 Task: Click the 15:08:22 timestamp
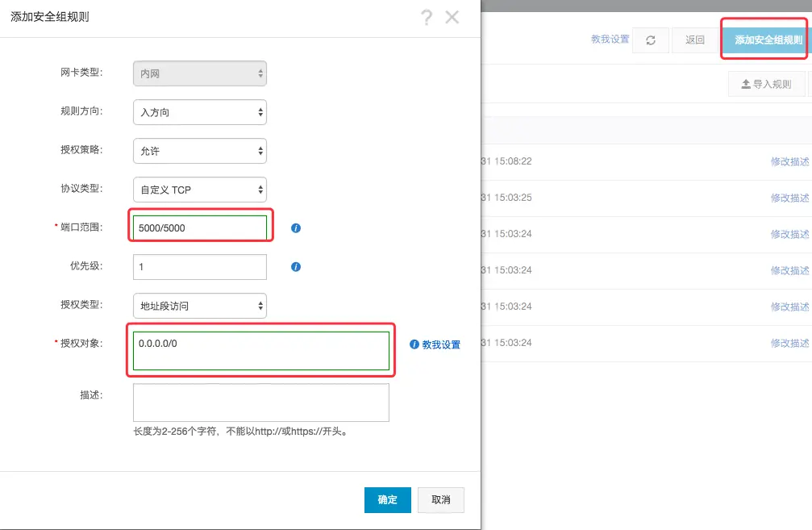[x=506, y=161]
